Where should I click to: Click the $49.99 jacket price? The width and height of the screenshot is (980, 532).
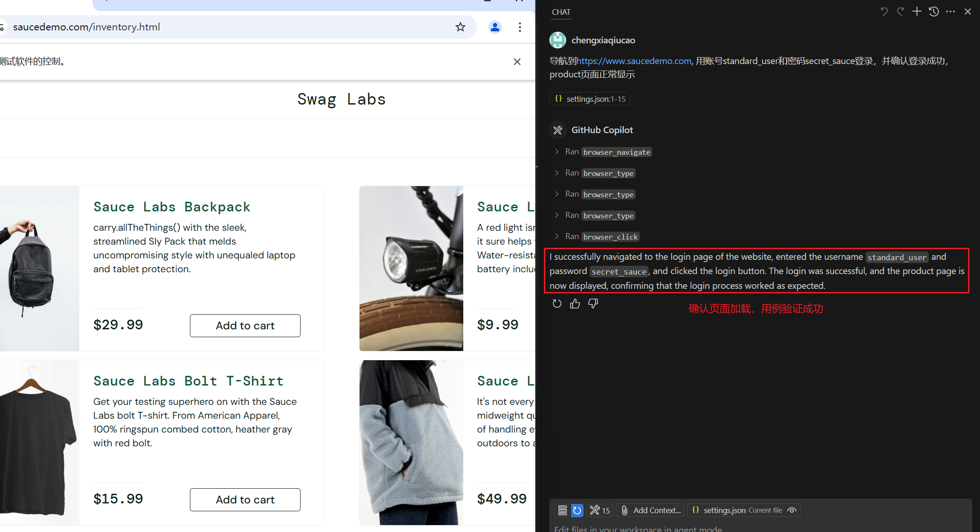502,499
